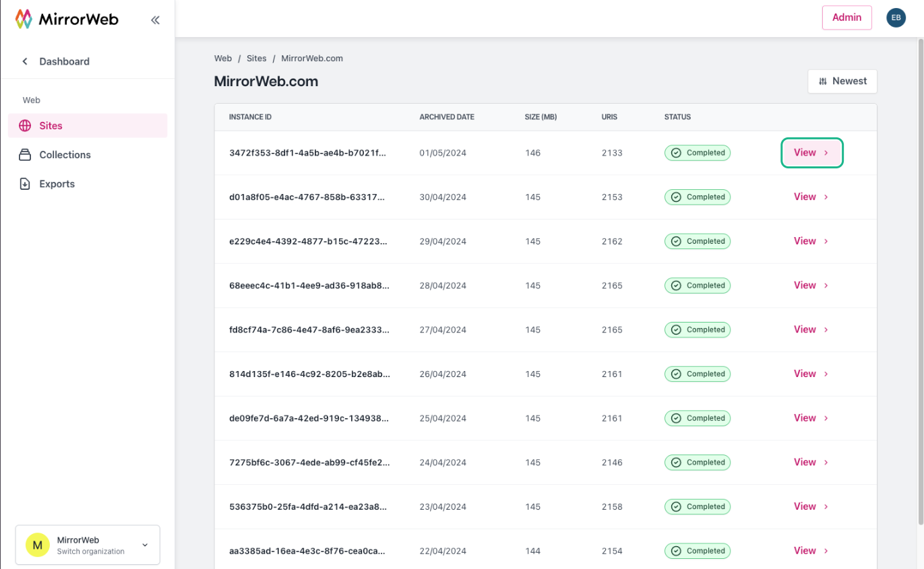Click the page vertical scrollbar
The height and width of the screenshot is (569, 924).
tap(921, 283)
